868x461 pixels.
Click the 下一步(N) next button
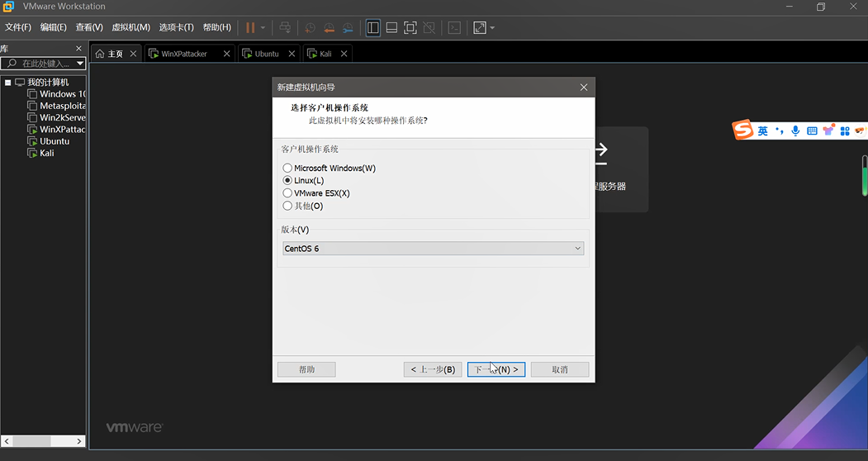(496, 369)
